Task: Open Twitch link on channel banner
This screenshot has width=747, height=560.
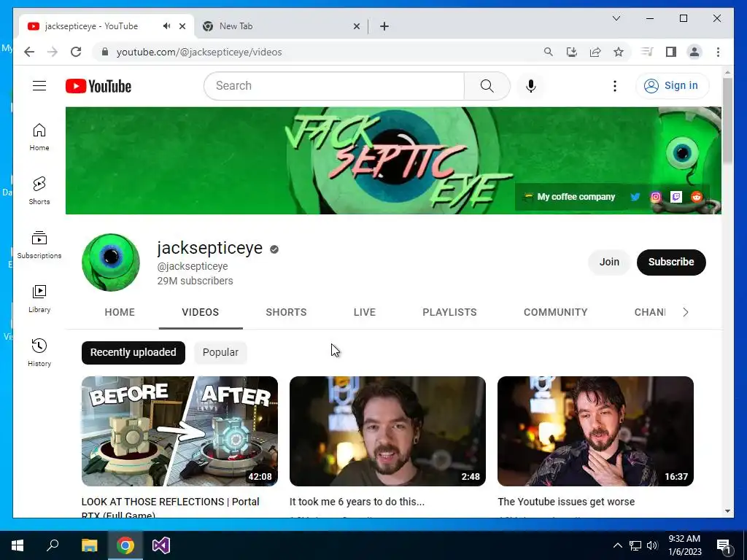Action: pyautogui.click(x=676, y=197)
